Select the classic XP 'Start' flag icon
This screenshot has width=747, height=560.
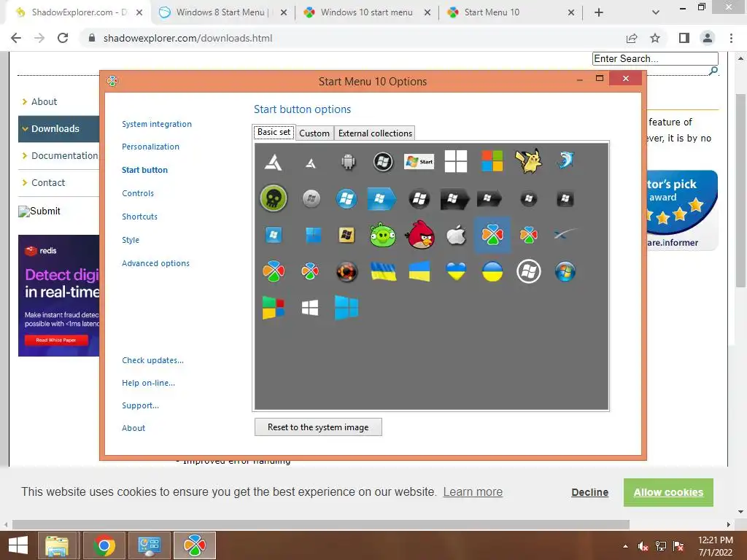tap(419, 161)
